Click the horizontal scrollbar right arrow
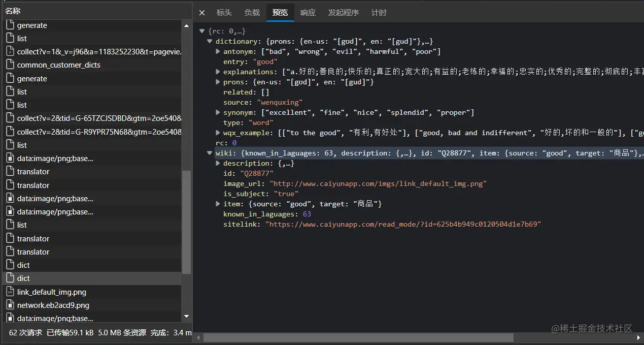Screen dimensions: 644x345 pyautogui.click(x=639, y=337)
